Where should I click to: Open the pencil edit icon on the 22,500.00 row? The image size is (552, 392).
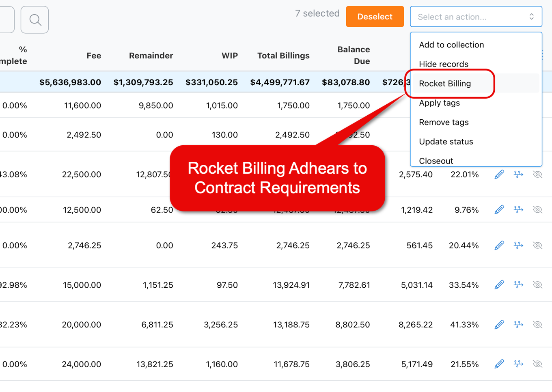click(499, 174)
